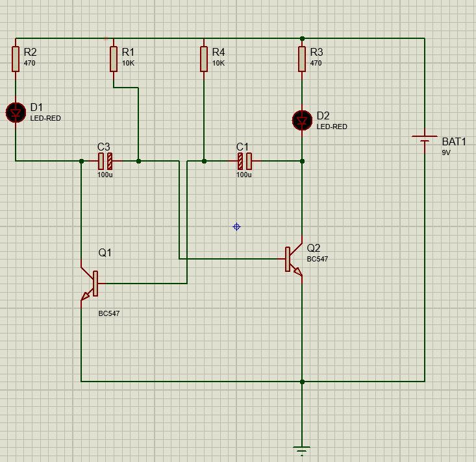Select the BAT1 battery symbol

[425, 140]
